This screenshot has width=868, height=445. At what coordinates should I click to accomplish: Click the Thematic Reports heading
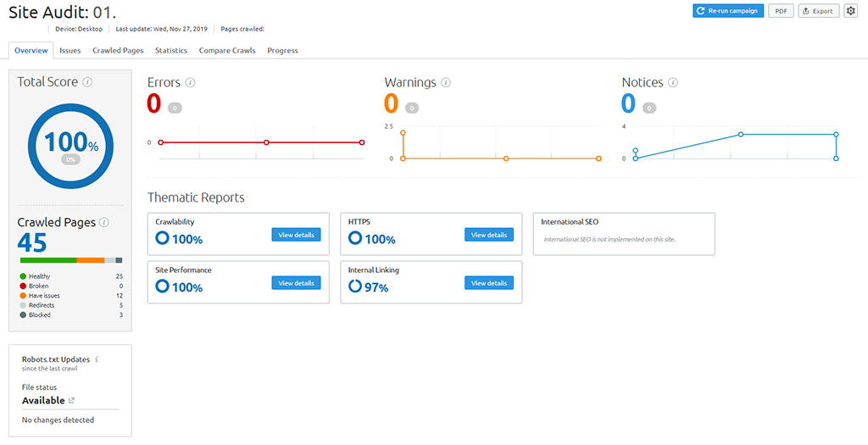(196, 197)
